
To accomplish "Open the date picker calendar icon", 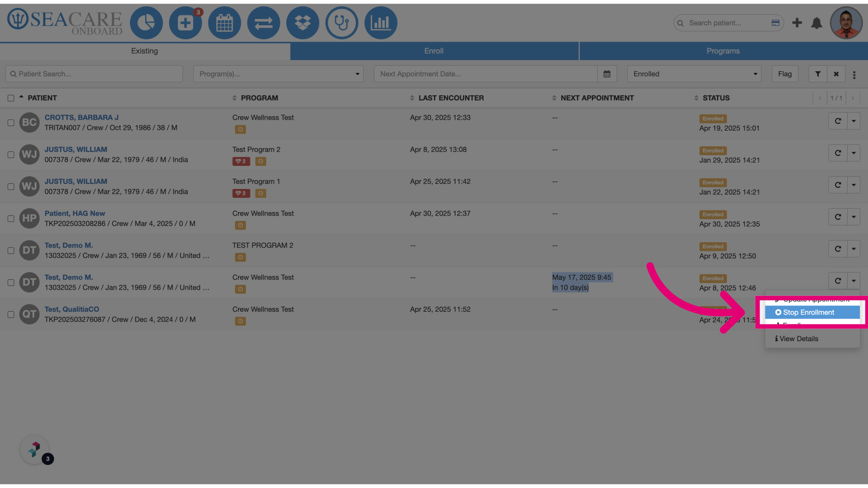I will 607,74.
